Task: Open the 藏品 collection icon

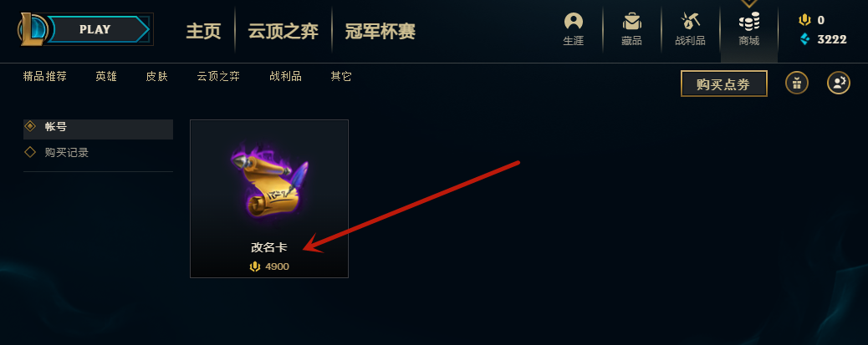Action: pos(631,22)
